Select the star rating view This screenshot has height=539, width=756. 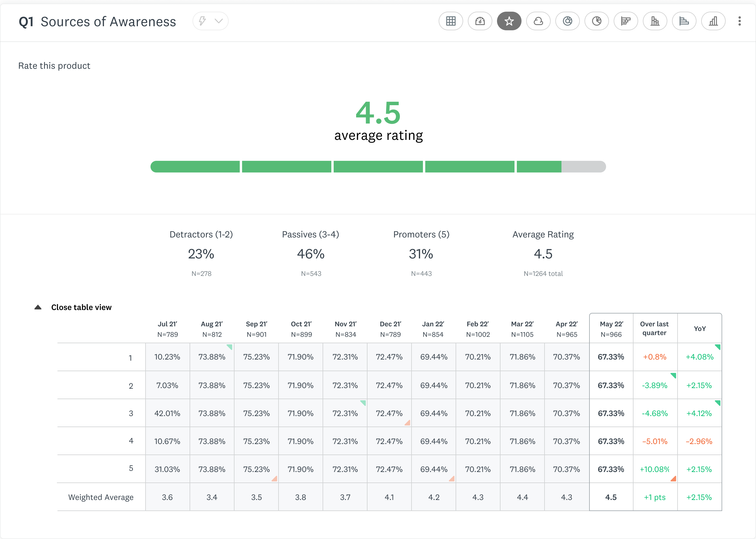(x=509, y=21)
